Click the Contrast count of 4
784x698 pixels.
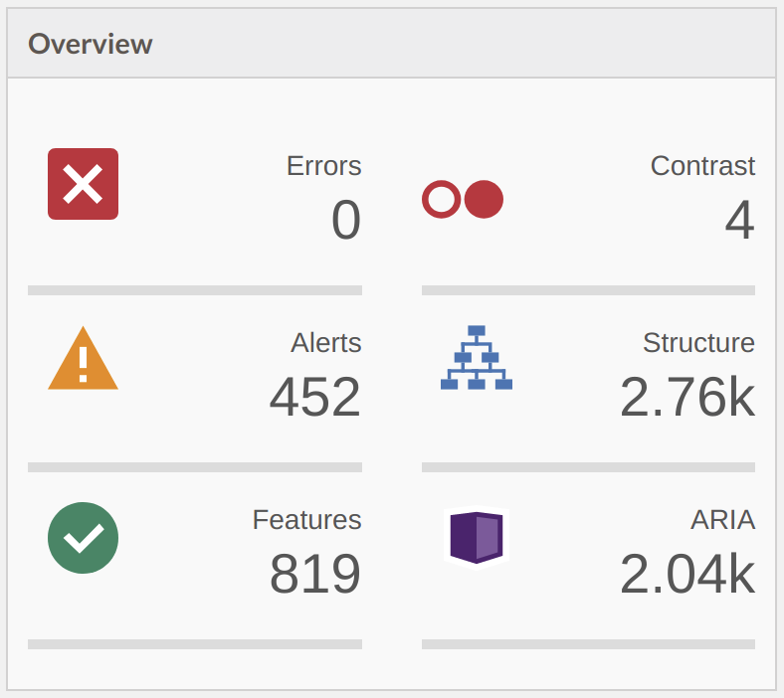pyautogui.click(x=739, y=220)
